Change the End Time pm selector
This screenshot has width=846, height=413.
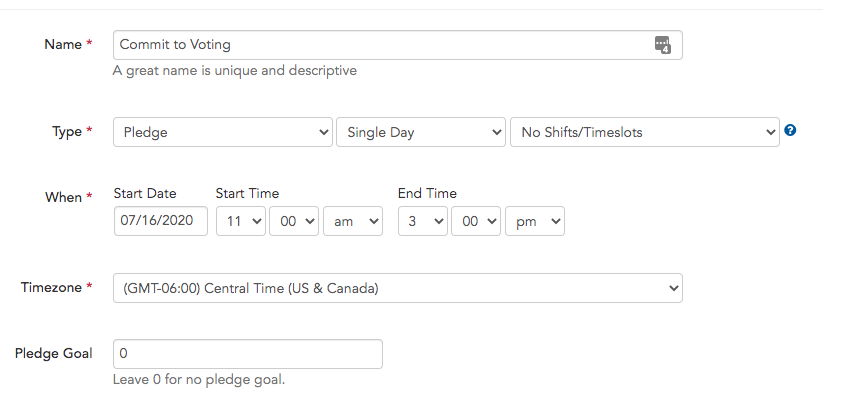click(535, 221)
